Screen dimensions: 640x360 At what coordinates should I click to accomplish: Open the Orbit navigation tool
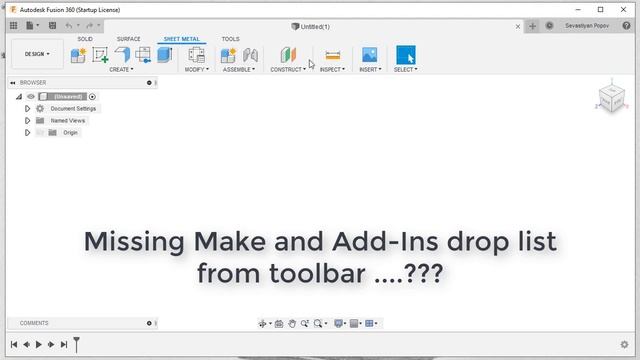pyautogui.click(x=262, y=324)
